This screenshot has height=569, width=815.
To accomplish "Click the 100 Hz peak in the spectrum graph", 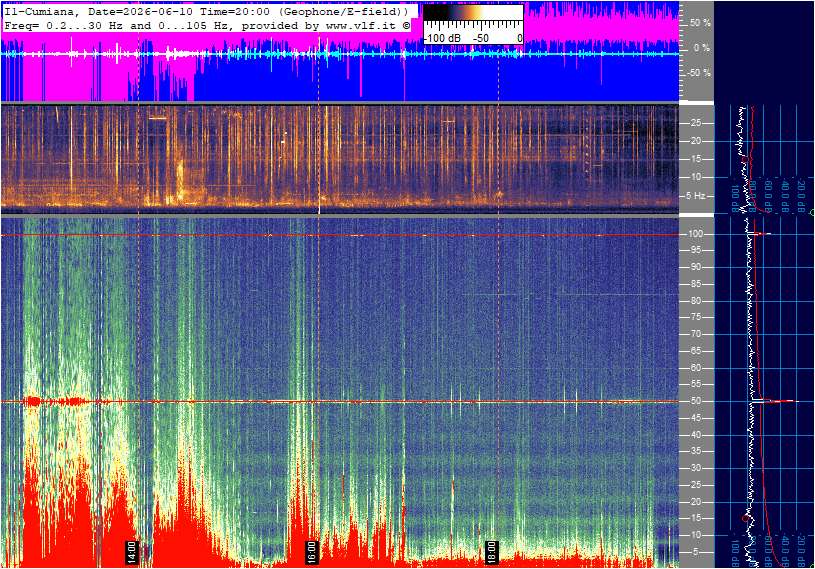I will click(x=760, y=234).
